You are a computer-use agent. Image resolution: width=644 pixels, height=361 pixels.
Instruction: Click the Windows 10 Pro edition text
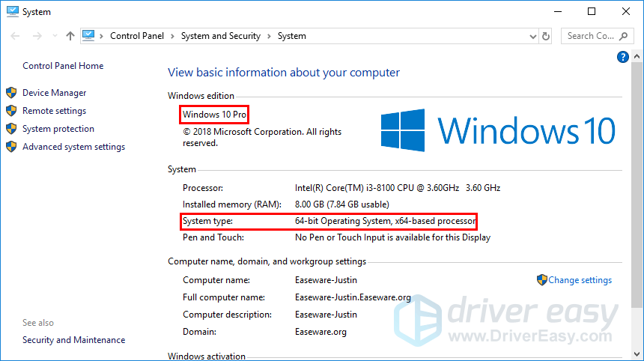click(214, 115)
